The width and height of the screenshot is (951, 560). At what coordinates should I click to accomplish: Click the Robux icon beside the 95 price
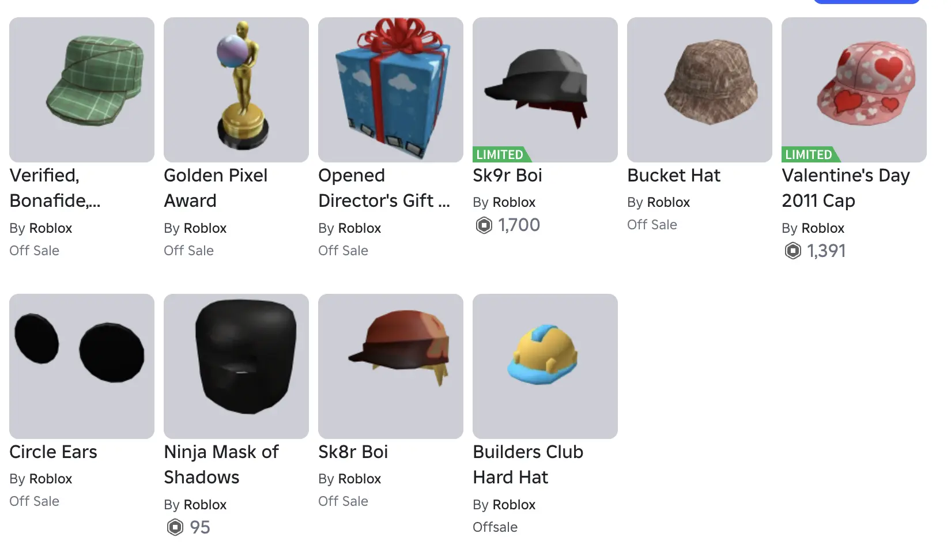[175, 528]
